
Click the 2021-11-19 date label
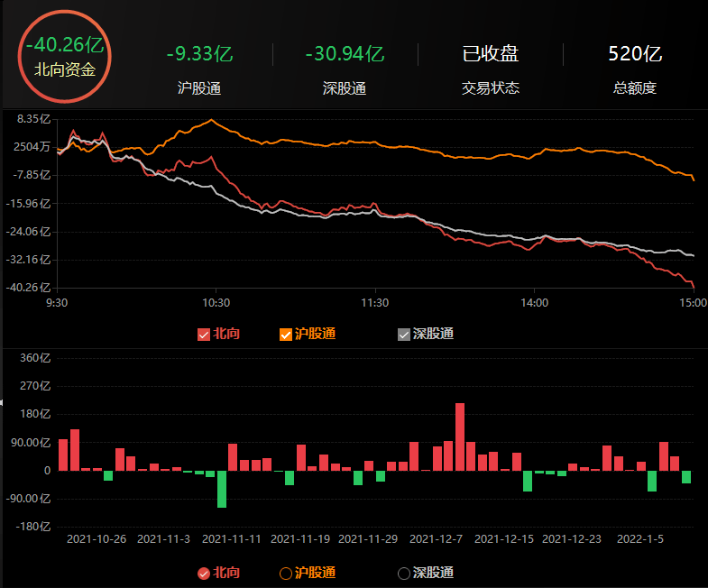coord(300,539)
